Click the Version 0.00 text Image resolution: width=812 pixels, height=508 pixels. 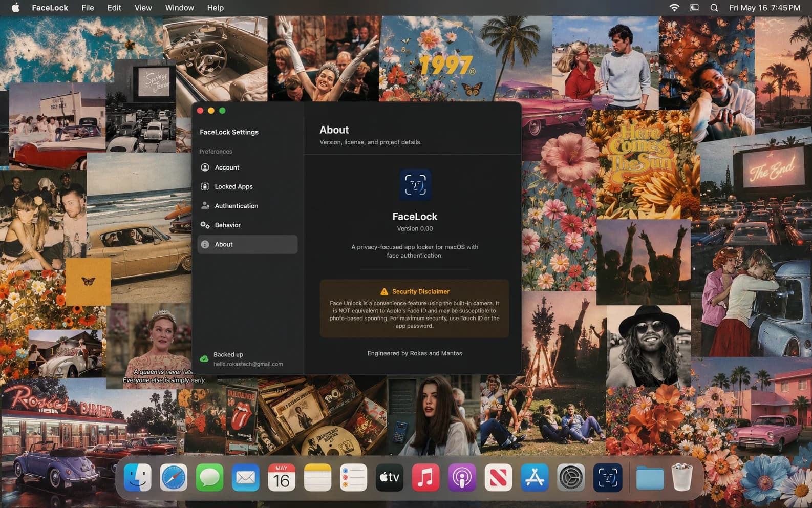(415, 229)
